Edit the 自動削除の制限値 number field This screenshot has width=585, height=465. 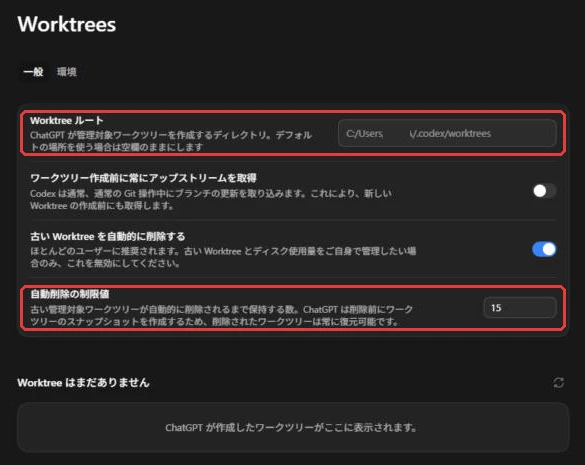point(520,308)
